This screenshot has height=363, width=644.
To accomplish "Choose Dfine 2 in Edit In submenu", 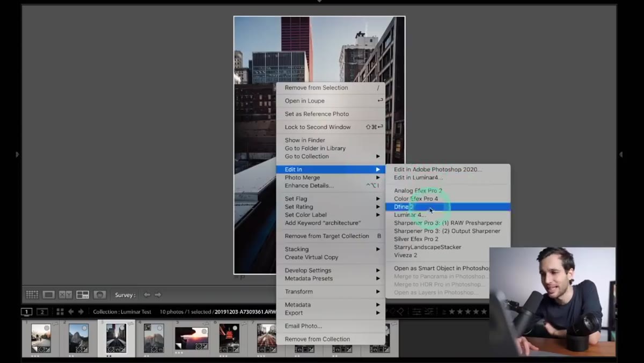I will point(448,207).
